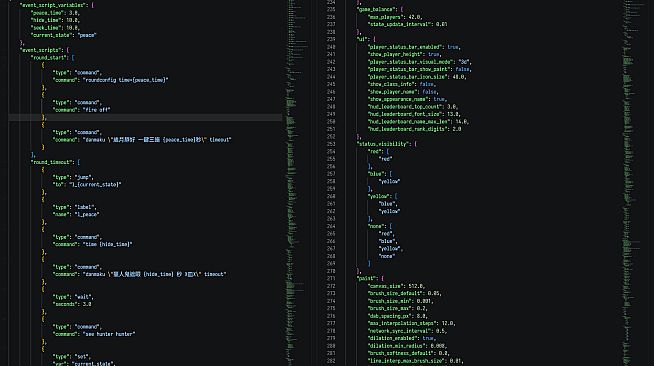
Task: Click the "network_sync_interval": 0.5 line
Action: (x=407, y=331)
